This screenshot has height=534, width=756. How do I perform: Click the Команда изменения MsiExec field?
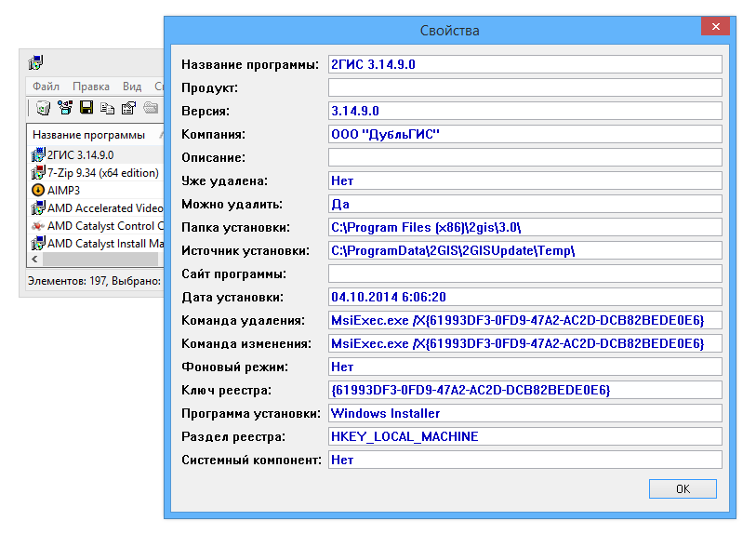[x=525, y=343]
